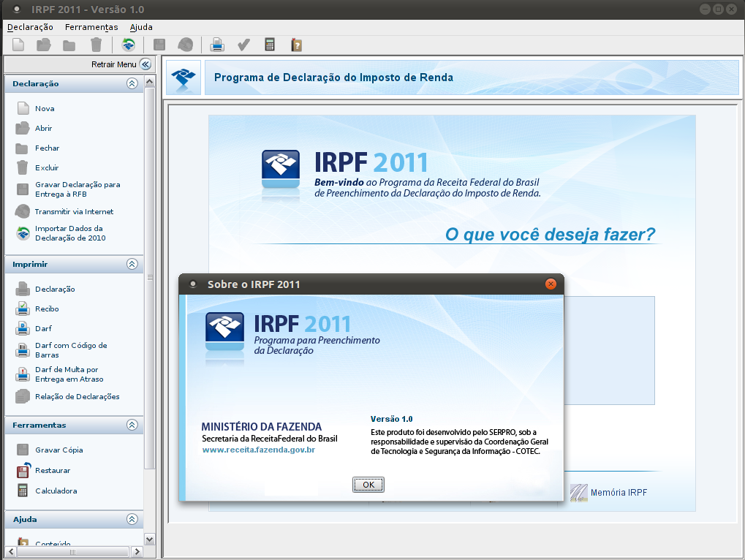Open the Declaração menu
The image size is (745, 560).
[x=30, y=27]
